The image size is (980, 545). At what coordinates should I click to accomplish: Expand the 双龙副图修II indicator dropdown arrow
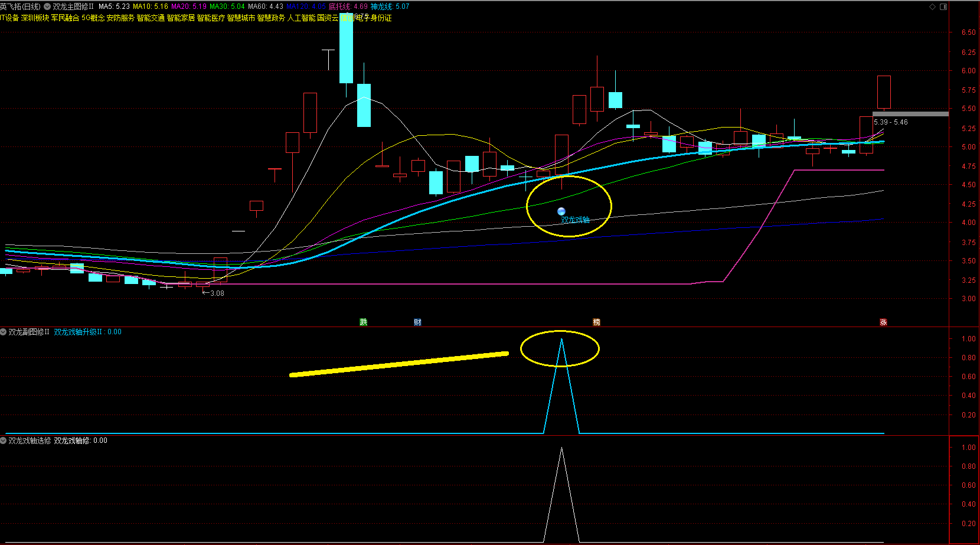coord(4,332)
